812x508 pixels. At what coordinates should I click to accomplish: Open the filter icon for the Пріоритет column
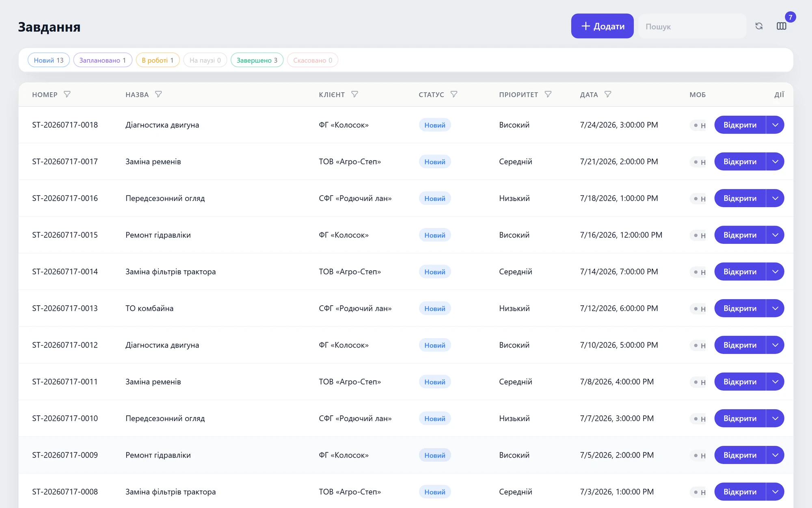pyautogui.click(x=548, y=94)
